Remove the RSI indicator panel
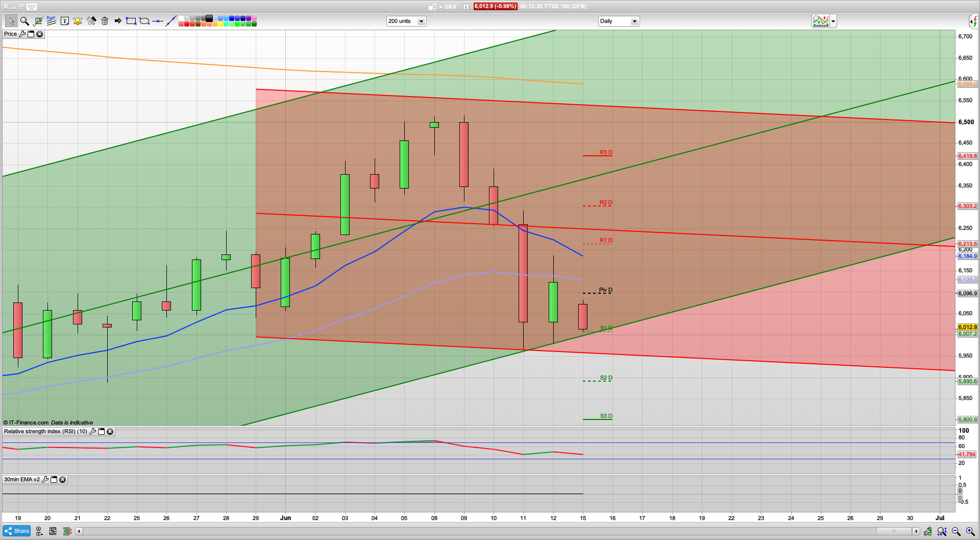The image size is (980, 540). pos(110,431)
